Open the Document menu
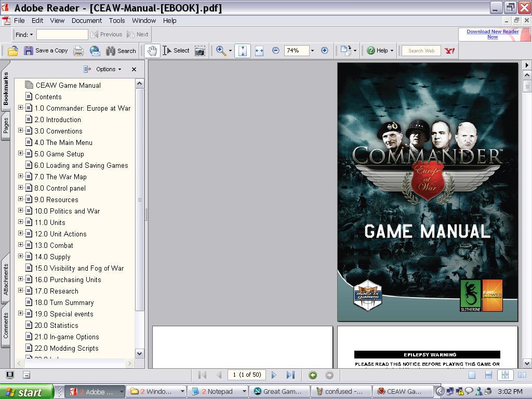The width and height of the screenshot is (532, 399). pos(87,21)
